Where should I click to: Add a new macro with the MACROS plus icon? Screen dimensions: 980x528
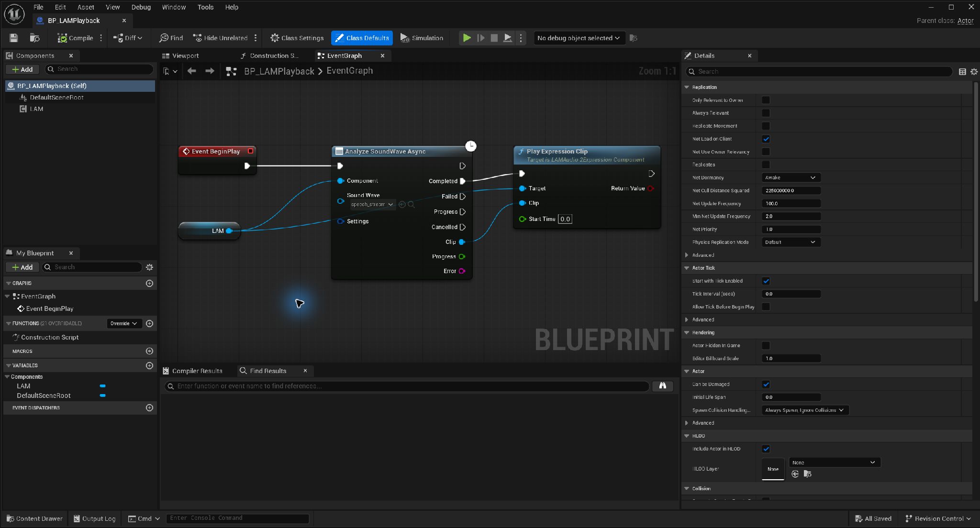[149, 351]
